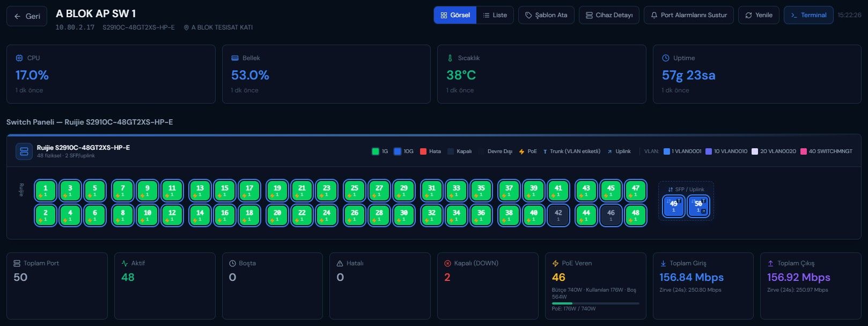Click the red Hata legend swatch
This screenshot has width=868, height=326.
click(x=423, y=151)
